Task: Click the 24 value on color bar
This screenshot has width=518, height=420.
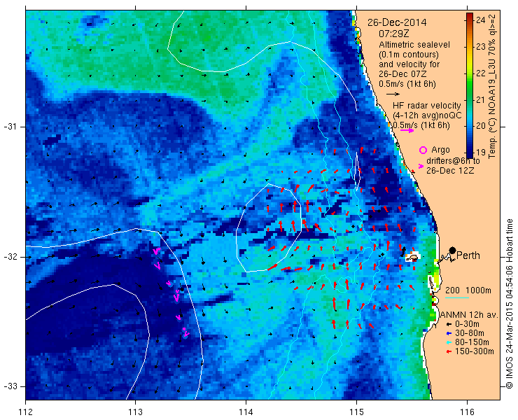Action: (x=481, y=20)
